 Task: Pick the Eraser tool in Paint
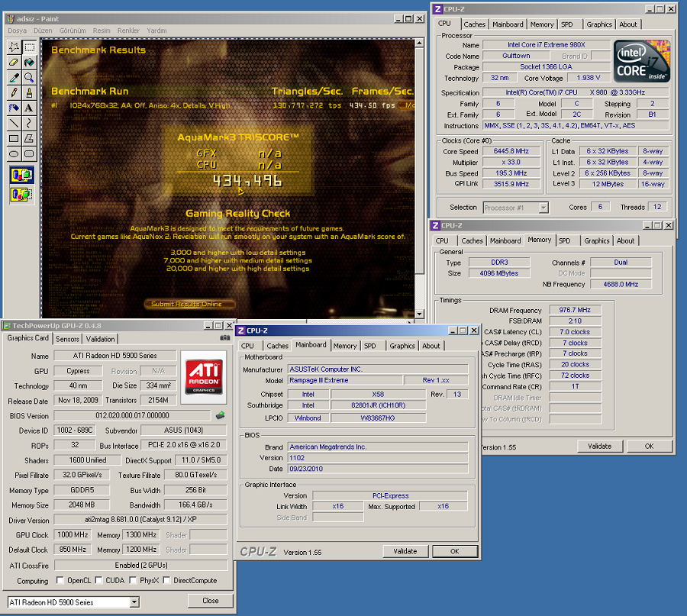click(14, 63)
